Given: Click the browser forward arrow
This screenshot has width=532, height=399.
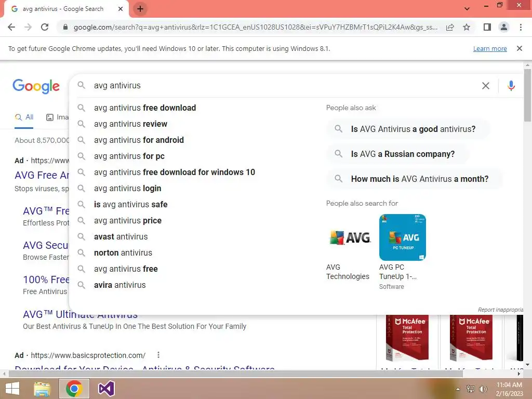Looking at the screenshot, I should pos(28,27).
